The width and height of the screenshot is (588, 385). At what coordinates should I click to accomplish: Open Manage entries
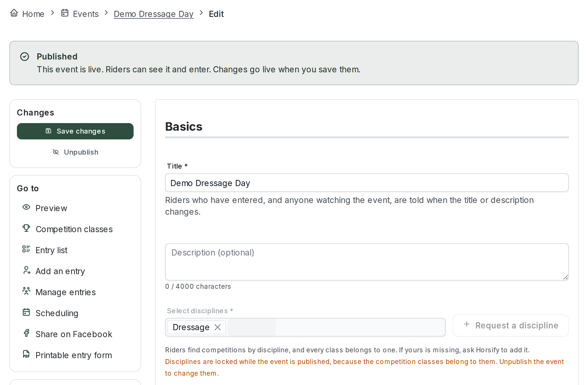pyautogui.click(x=75, y=292)
